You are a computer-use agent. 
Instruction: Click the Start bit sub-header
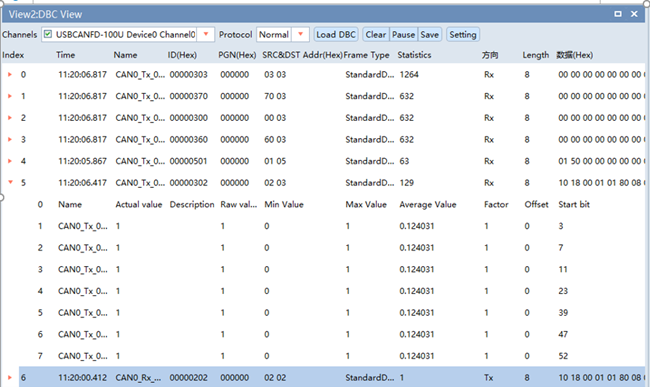574,204
